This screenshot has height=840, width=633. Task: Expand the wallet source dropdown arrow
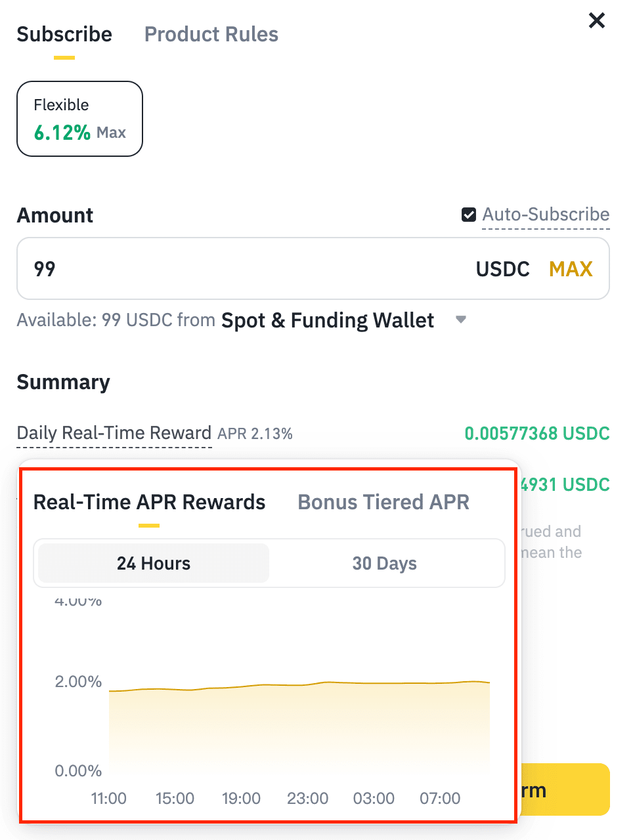pyautogui.click(x=461, y=320)
